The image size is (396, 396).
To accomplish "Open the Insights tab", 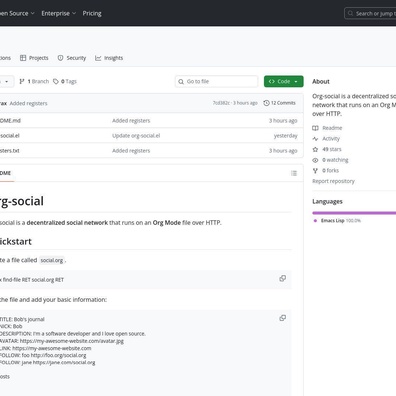I will coord(109,58).
